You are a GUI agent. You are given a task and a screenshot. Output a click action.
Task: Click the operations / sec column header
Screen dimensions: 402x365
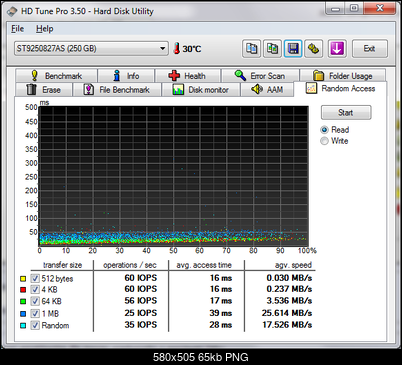[x=130, y=265]
